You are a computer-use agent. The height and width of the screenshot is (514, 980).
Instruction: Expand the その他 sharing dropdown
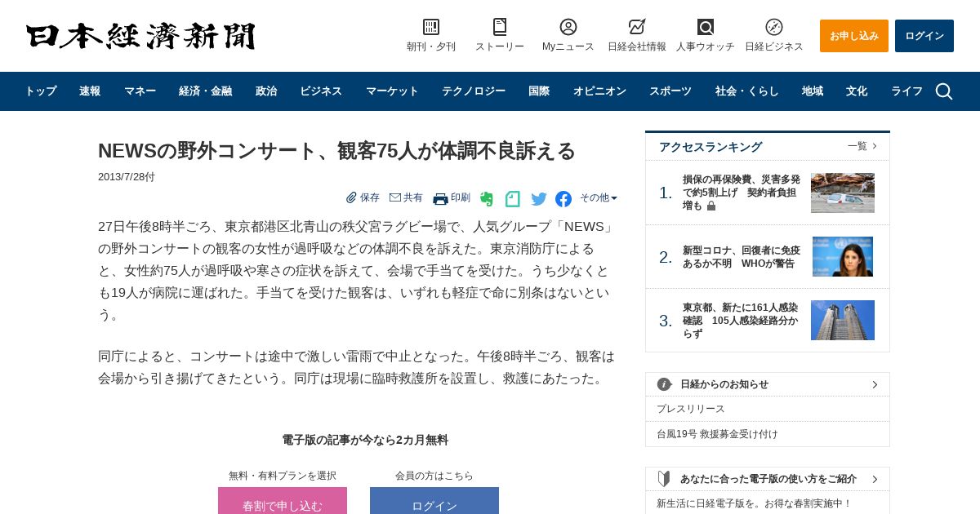(x=599, y=197)
